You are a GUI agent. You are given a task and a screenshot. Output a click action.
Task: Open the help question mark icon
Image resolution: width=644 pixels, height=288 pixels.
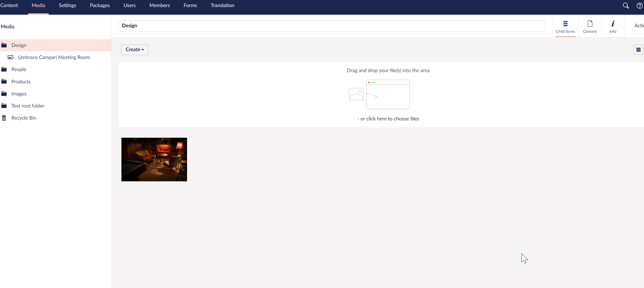640,6
